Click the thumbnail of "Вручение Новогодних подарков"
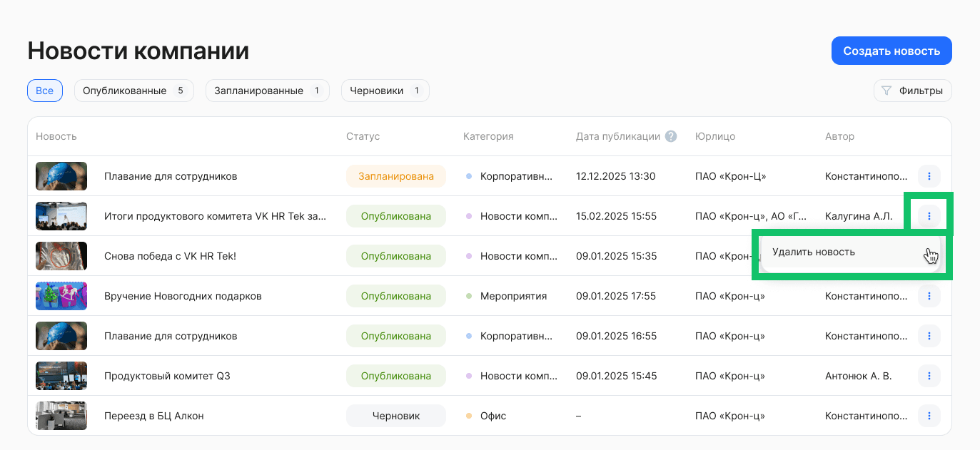Image resolution: width=980 pixels, height=450 pixels. pyautogui.click(x=61, y=296)
